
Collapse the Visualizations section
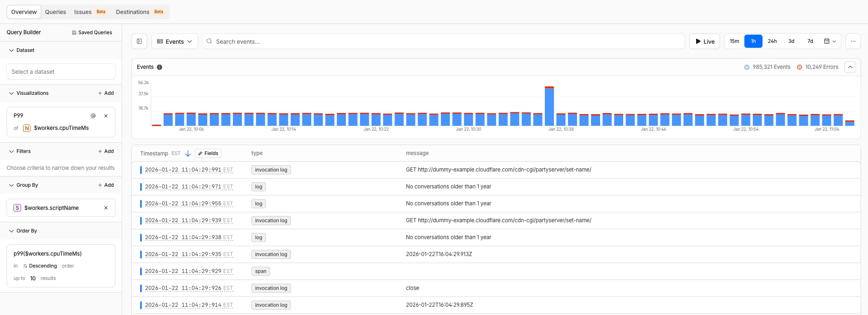coord(12,93)
